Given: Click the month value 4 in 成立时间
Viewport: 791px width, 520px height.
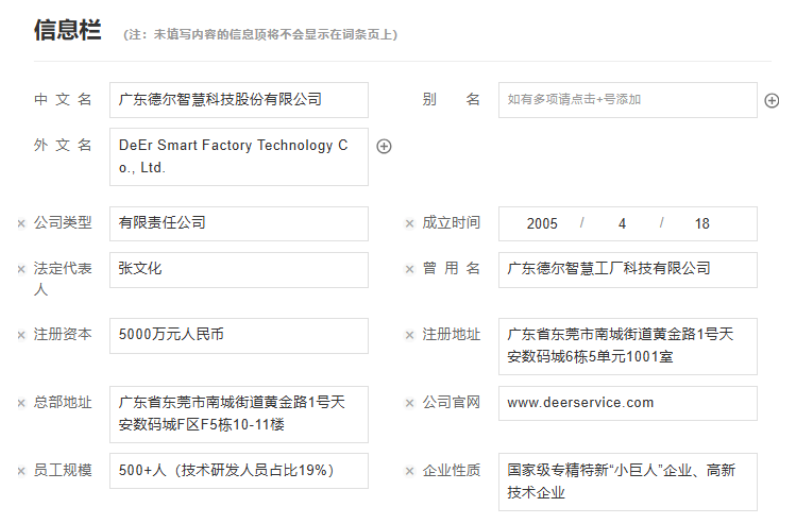Looking at the screenshot, I should click(622, 224).
